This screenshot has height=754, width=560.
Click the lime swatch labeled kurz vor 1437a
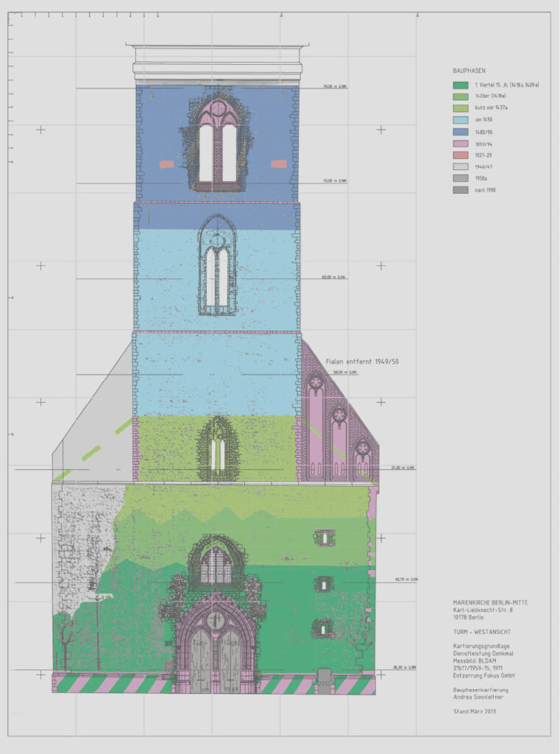point(460,108)
